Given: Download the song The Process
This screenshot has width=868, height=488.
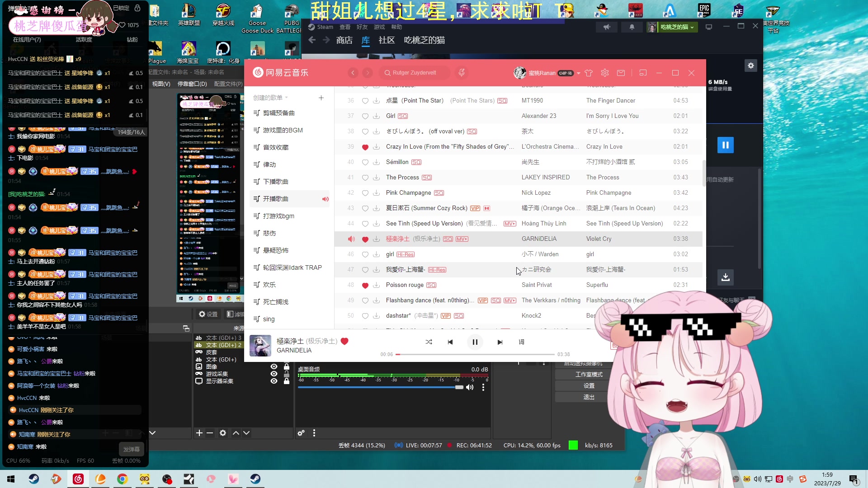Looking at the screenshot, I should click(376, 178).
